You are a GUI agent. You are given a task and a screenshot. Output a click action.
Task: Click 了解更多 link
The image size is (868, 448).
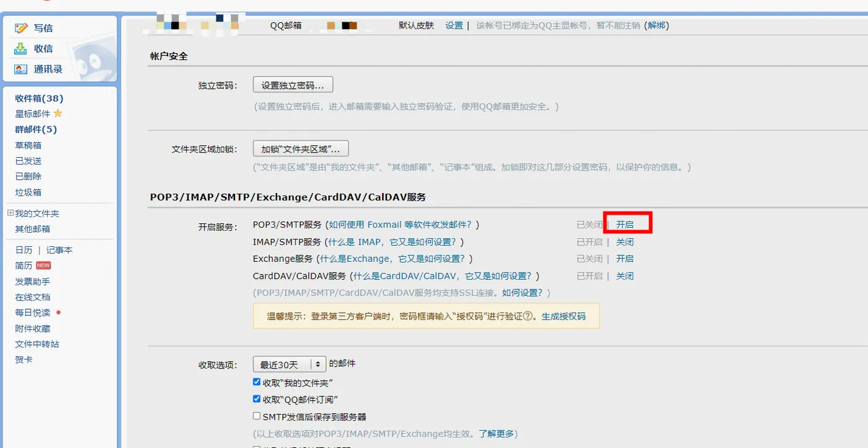click(x=497, y=434)
